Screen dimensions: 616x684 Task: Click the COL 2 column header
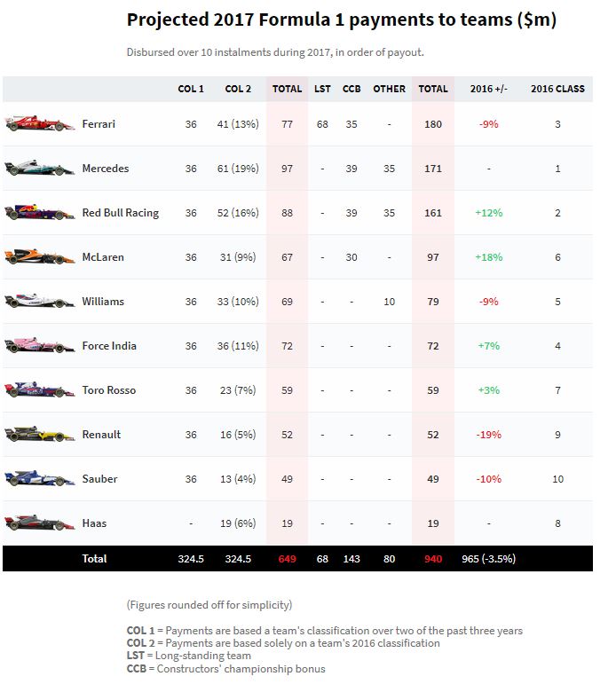238,89
